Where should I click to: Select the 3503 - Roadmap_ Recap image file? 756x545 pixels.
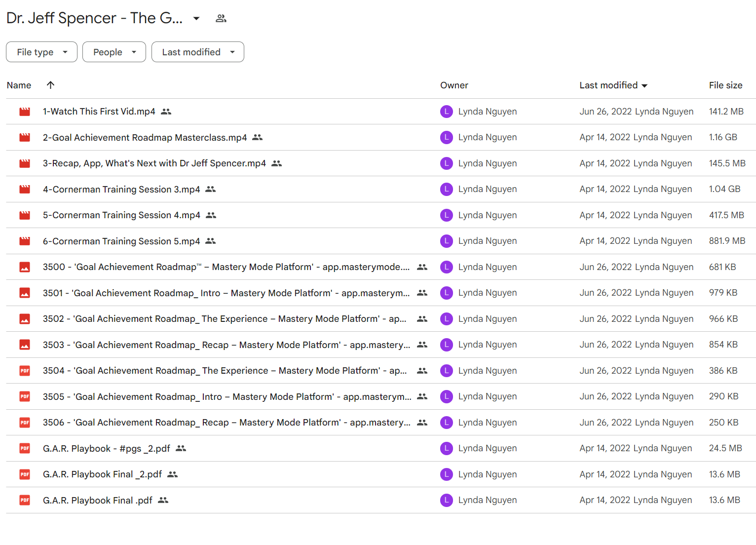pos(227,345)
